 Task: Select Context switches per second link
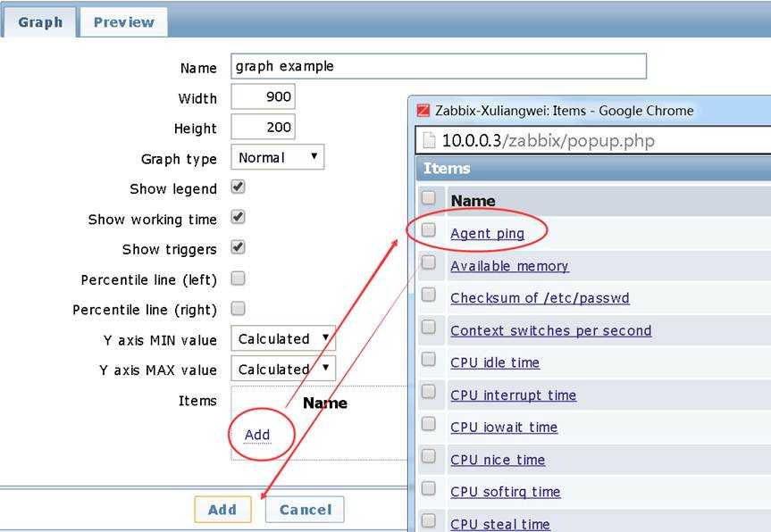550,330
